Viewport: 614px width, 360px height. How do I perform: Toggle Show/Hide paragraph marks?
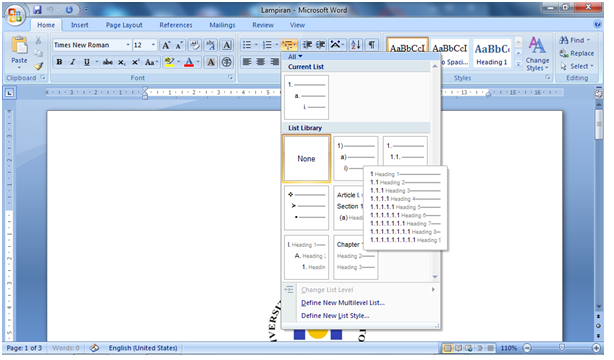click(372, 45)
